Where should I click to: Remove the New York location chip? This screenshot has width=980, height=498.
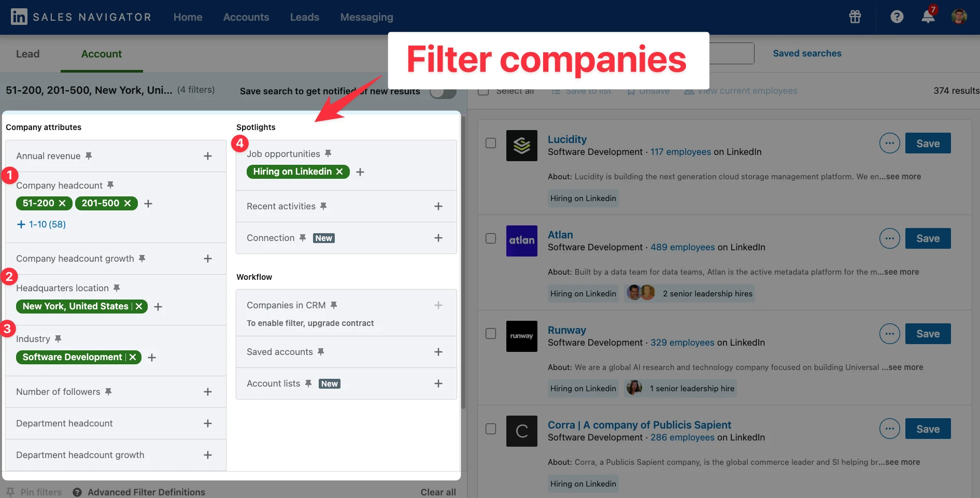[x=139, y=306]
